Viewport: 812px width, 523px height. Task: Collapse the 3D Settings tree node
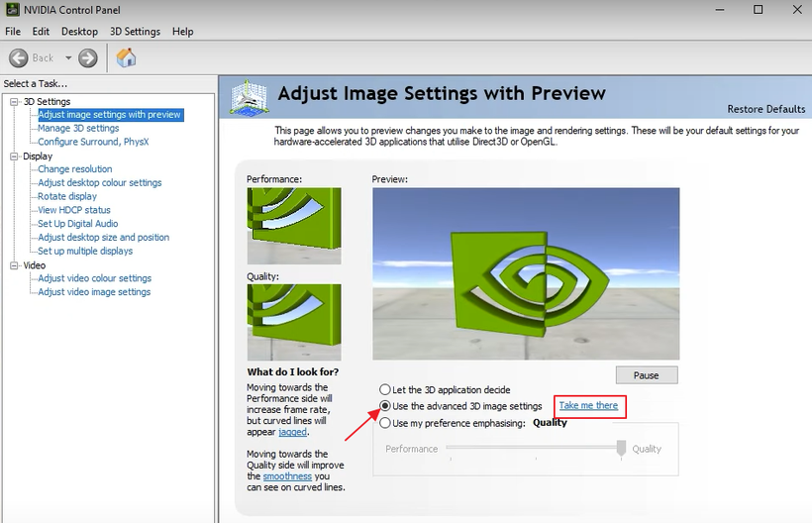14,102
